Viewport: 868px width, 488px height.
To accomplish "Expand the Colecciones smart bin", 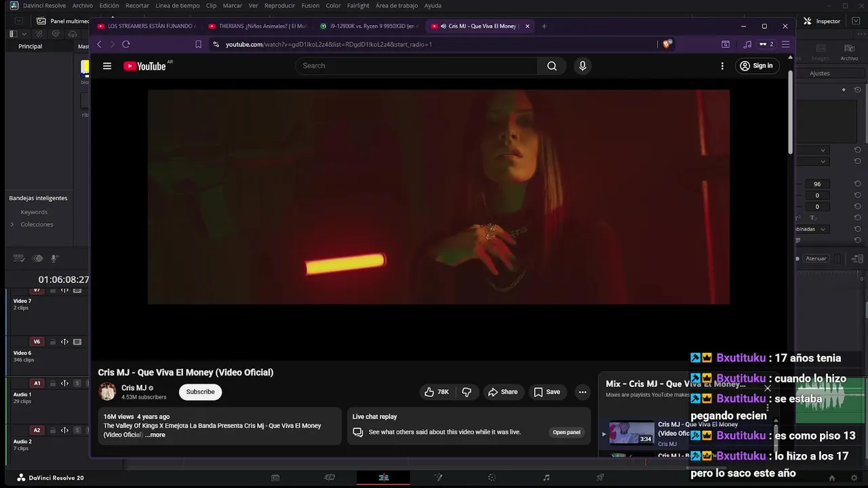I will click(12, 224).
